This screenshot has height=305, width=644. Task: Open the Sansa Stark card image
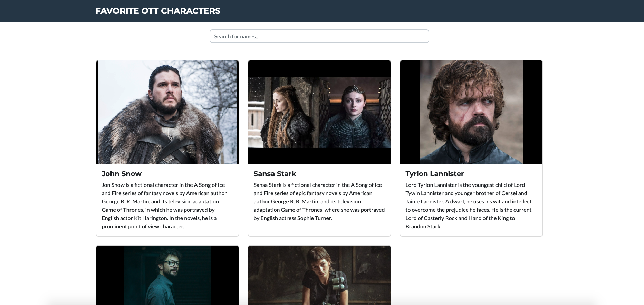(x=319, y=112)
